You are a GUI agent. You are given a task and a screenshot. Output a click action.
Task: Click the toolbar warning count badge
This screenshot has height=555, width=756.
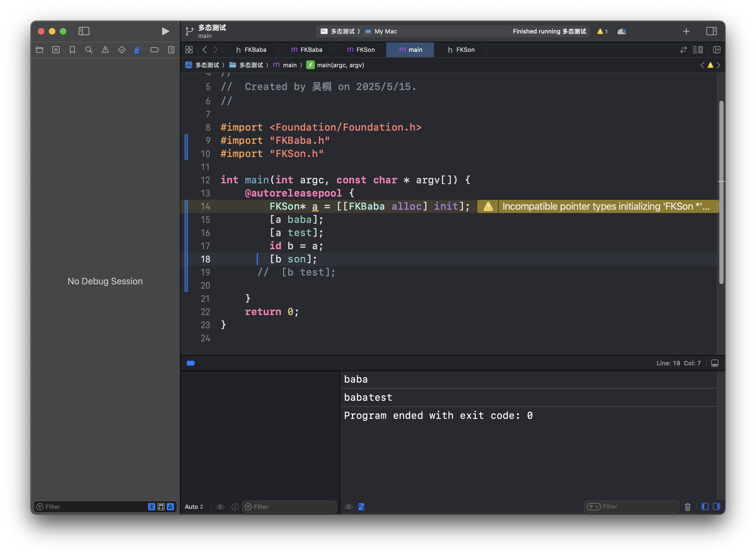click(x=602, y=31)
